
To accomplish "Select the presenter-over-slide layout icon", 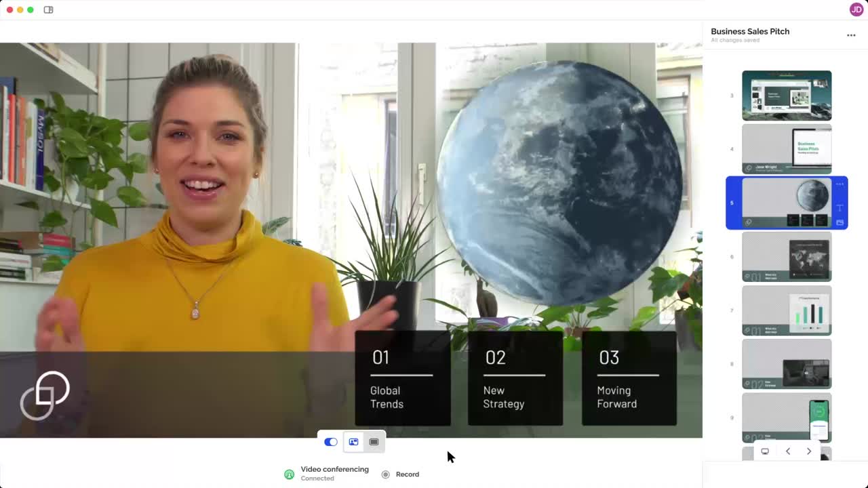I will click(353, 442).
